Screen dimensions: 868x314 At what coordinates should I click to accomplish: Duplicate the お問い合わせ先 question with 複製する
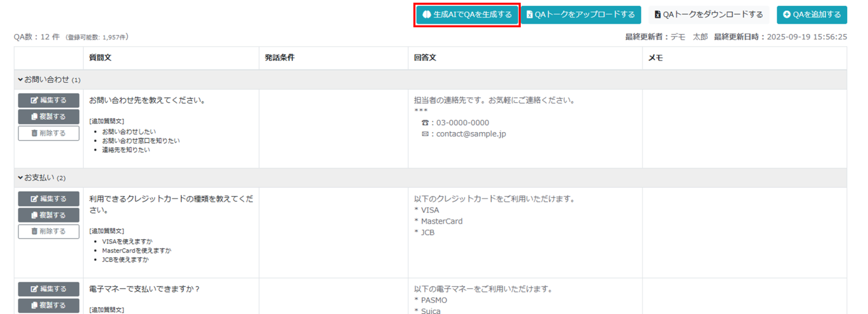(x=49, y=116)
